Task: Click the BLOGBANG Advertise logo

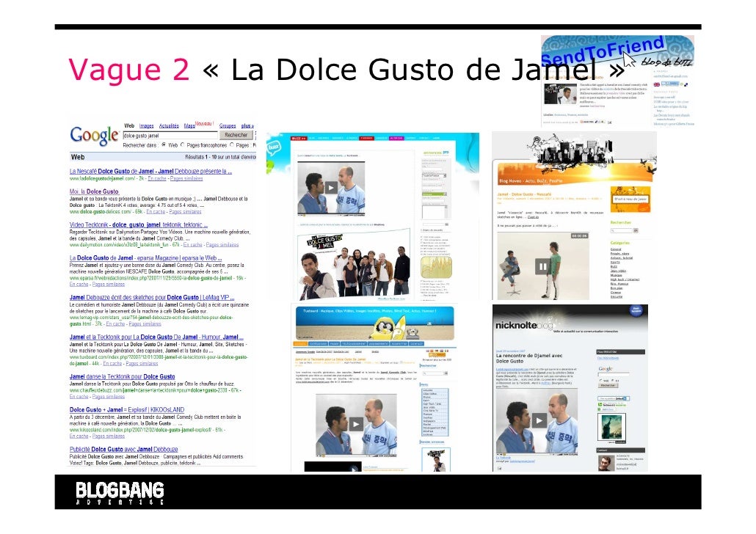Action: (120, 493)
